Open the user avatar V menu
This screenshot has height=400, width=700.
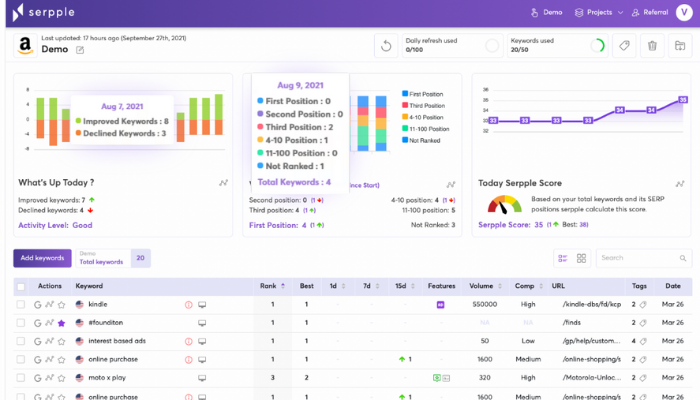tap(683, 13)
